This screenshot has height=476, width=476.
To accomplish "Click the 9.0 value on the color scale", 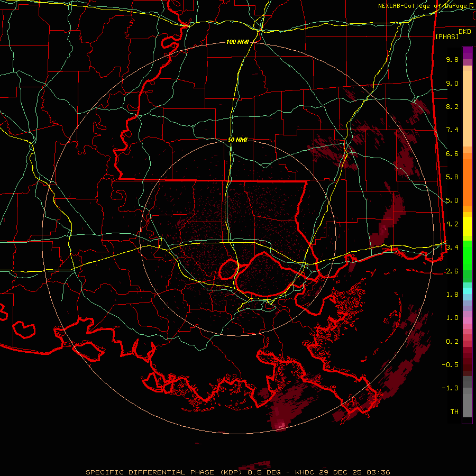I will pyautogui.click(x=452, y=83).
